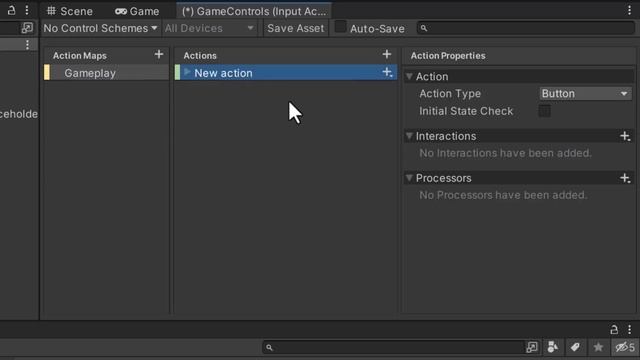Add a processor with plus icon
640x360 pixels.
pyautogui.click(x=625, y=178)
